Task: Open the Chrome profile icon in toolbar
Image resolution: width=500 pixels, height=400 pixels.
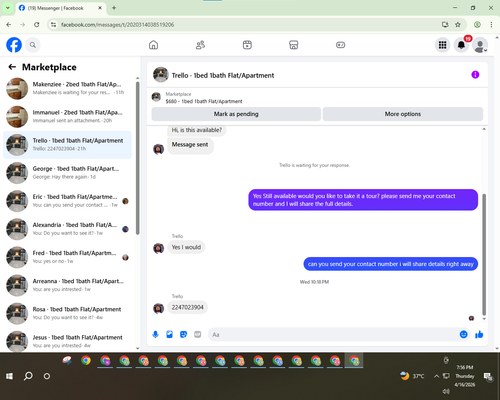Action: 477,24
